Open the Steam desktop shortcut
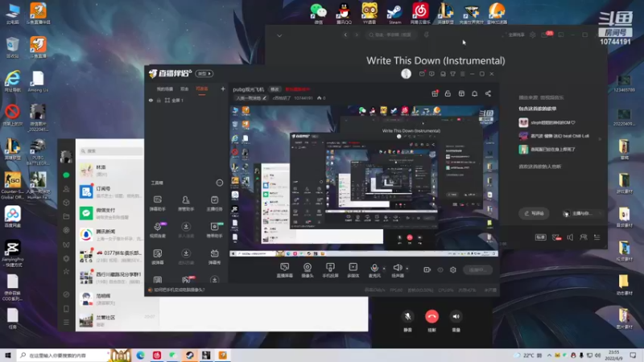Image resolution: width=644 pixels, height=362 pixels. 394,13
